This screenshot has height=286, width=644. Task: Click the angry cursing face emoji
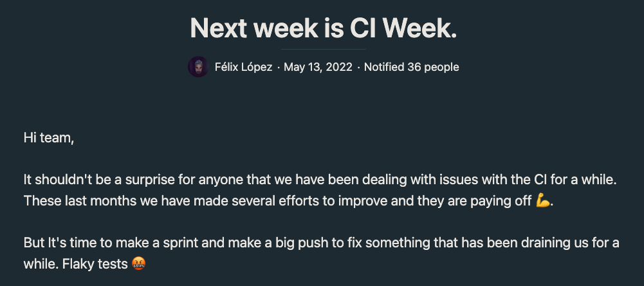pos(138,263)
